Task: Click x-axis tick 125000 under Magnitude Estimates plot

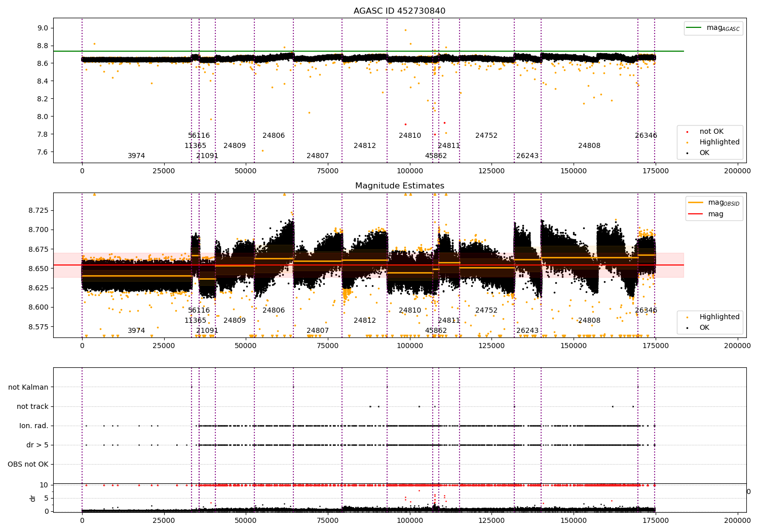Action: click(491, 346)
